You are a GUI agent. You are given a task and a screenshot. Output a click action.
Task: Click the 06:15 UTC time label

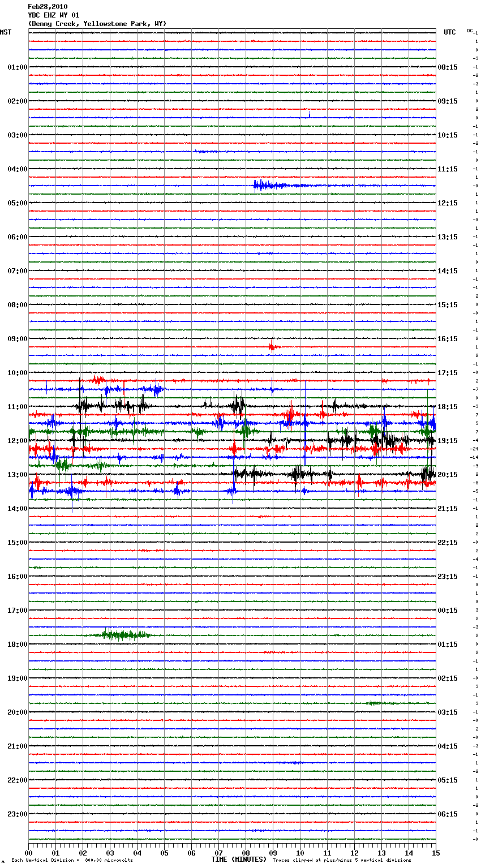tap(448, 814)
